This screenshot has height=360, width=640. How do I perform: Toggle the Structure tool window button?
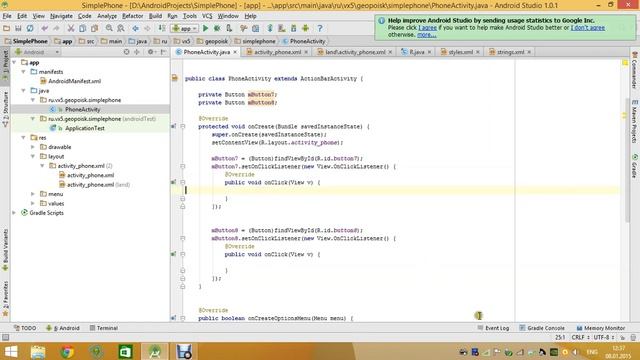5,108
